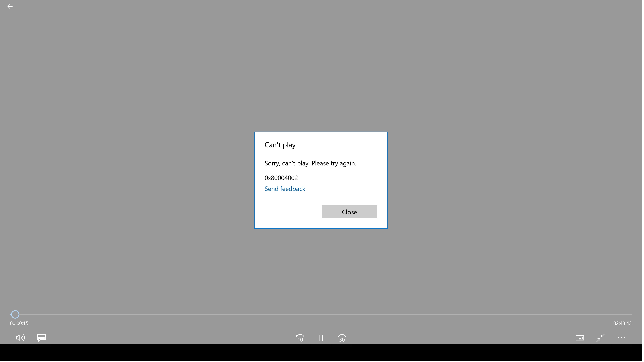
Task: Click the fit-to-screen resize icon
Action: click(x=600, y=337)
